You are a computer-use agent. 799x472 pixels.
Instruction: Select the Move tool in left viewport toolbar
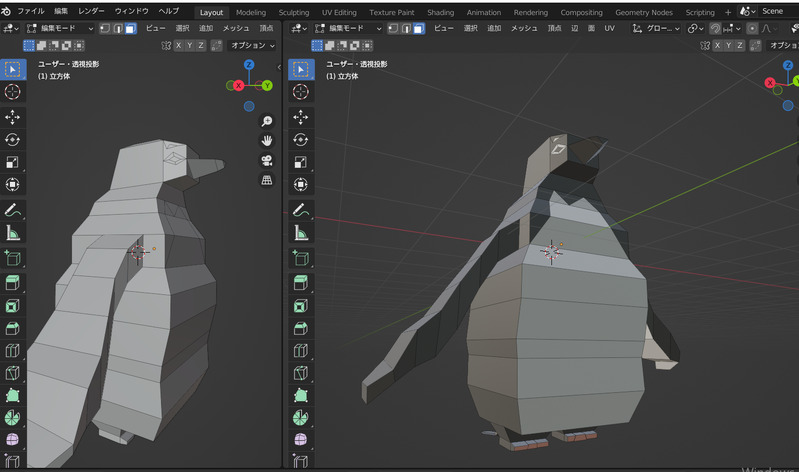coord(13,117)
